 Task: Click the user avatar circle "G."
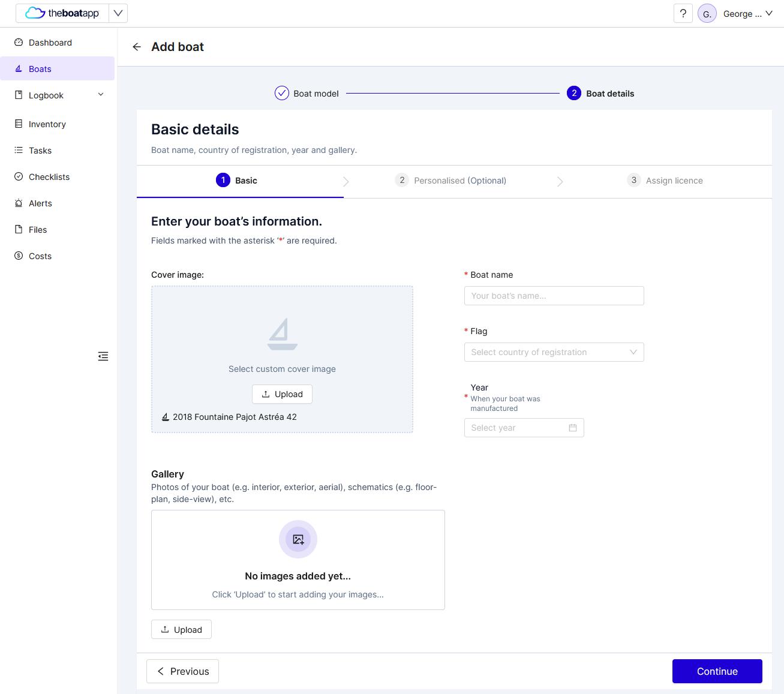[x=707, y=14]
